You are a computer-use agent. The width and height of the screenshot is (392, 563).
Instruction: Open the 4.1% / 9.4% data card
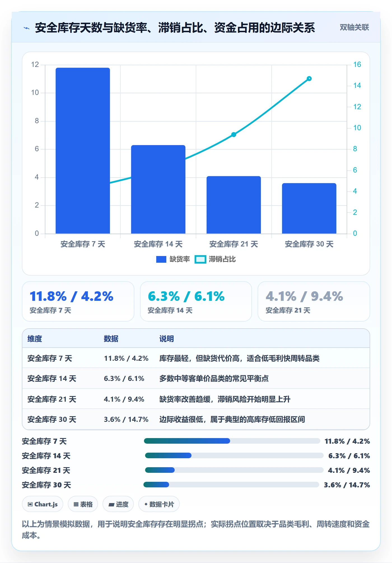point(314,301)
